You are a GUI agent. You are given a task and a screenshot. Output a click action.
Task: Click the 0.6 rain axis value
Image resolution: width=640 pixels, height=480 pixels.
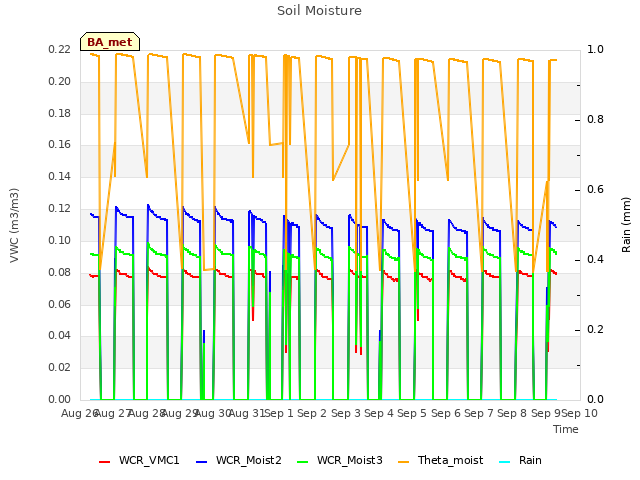pyautogui.click(x=595, y=189)
